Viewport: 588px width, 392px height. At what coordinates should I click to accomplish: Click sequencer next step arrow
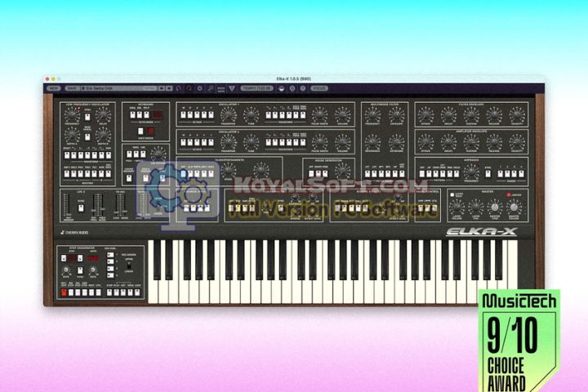[80, 258]
